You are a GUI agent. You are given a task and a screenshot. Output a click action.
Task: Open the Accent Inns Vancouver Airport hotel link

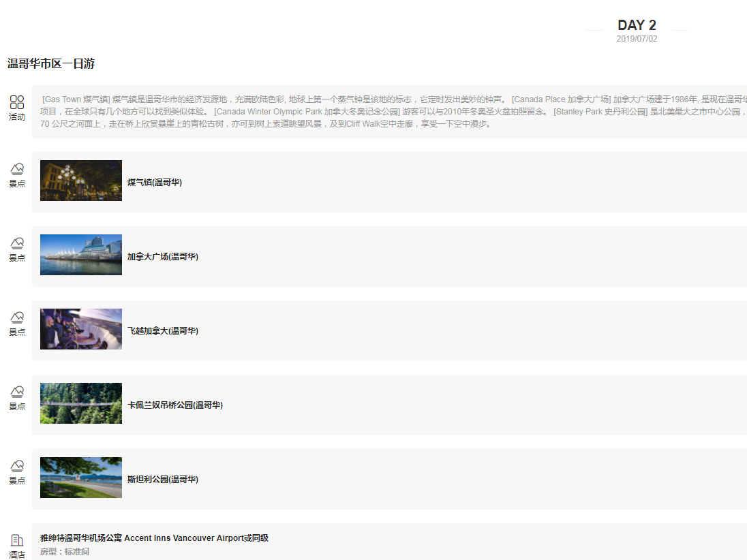click(154, 538)
